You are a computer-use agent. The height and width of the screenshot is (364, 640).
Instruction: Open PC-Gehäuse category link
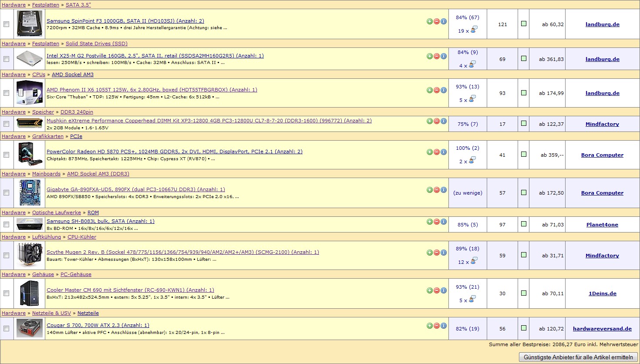tap(76, 274)
